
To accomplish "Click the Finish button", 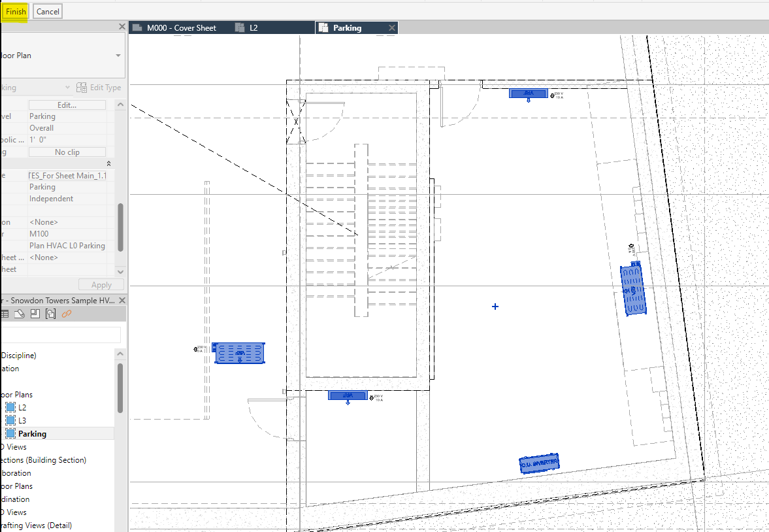I will 16,11.
